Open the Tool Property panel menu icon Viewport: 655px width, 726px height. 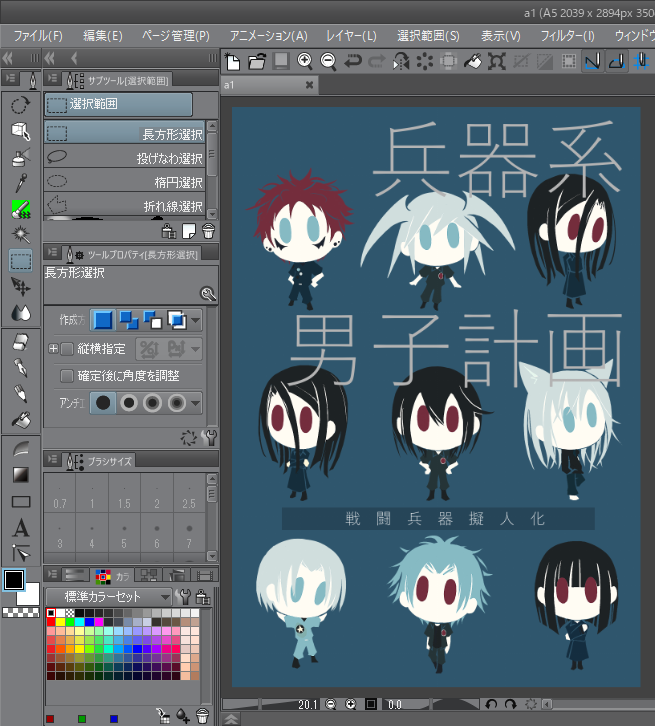(x=53, y=253)
